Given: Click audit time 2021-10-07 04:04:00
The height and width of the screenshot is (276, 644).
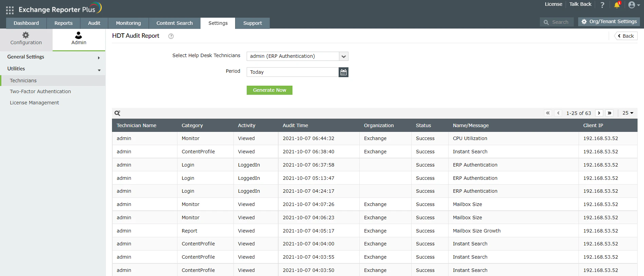Looking at the screenshot, I should [308, 244].
